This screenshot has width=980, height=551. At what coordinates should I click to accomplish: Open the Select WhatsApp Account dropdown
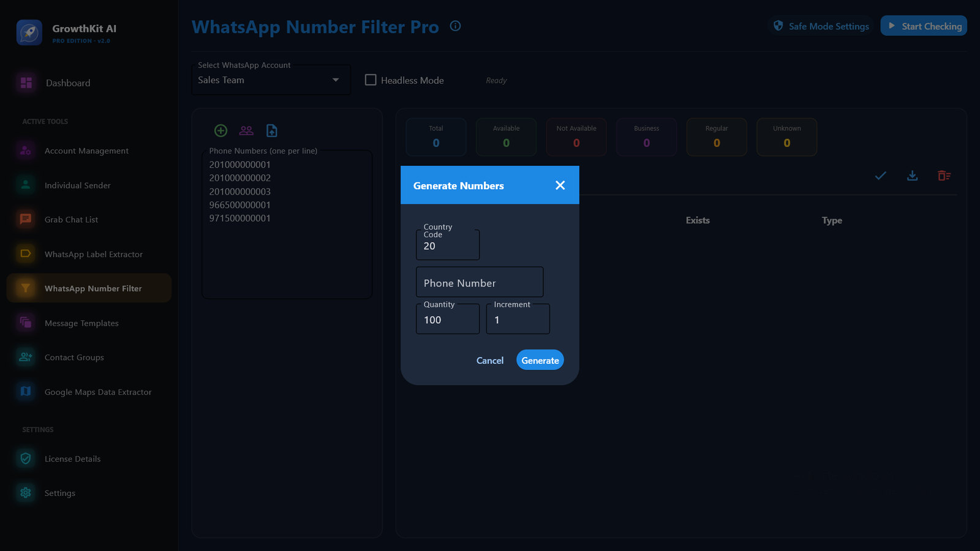[271, 80]
